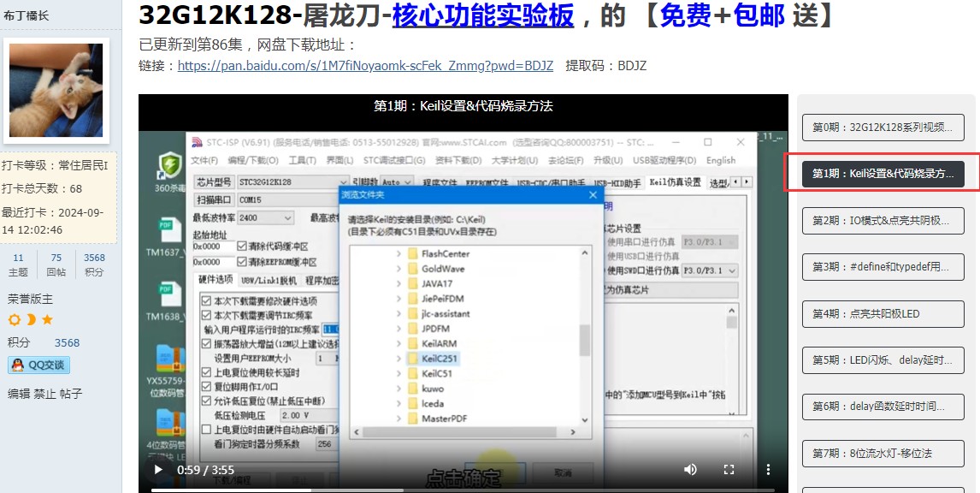The height and width of the screenshot is (493, 980).
Task: Click the 包邮 link in the title
Action: [759, 15]
